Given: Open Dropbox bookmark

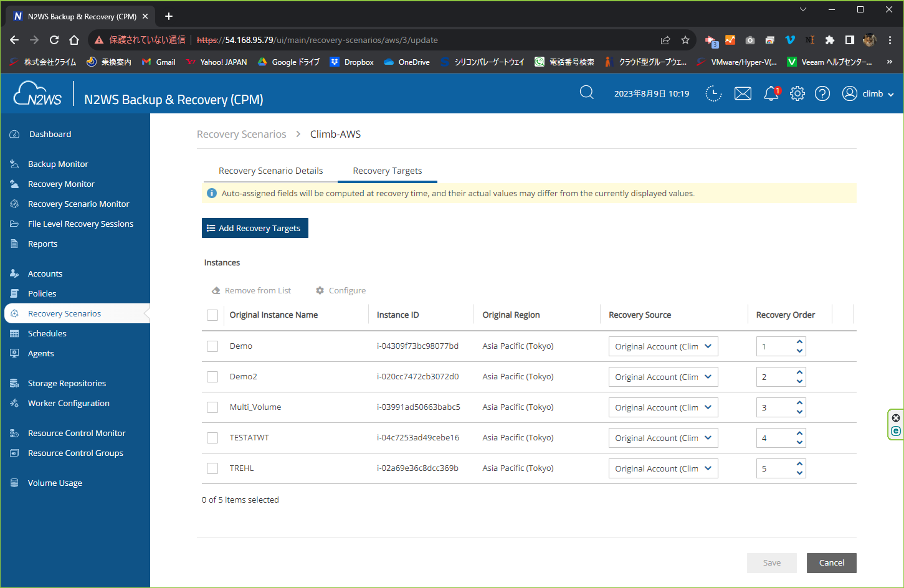Looking at the screenshot, I should tap(352, 62).
